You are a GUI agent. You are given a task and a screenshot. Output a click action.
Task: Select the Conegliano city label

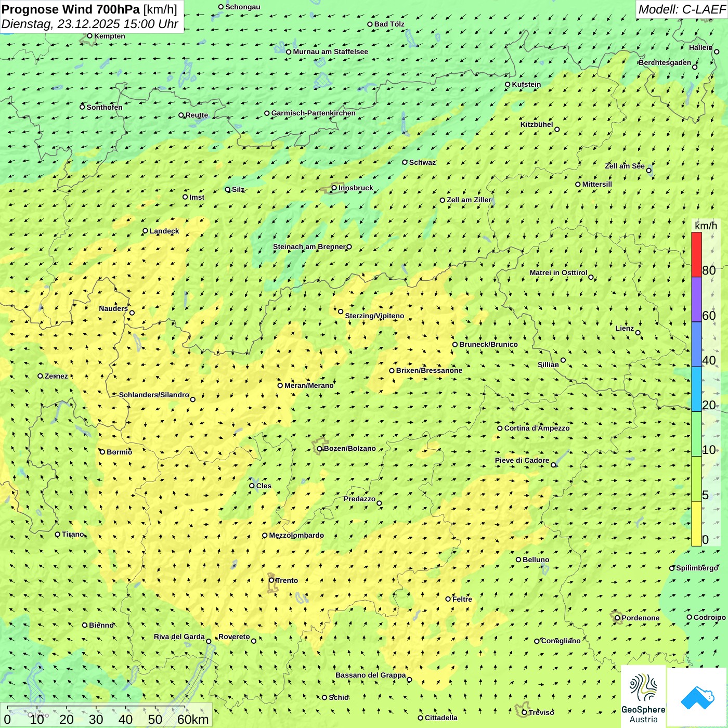click(561, 641)
